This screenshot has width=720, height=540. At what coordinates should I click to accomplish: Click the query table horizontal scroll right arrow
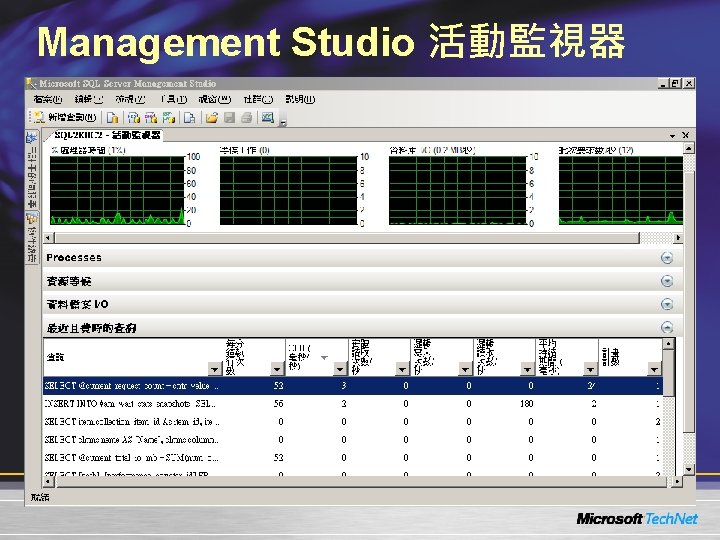[677, 481]
